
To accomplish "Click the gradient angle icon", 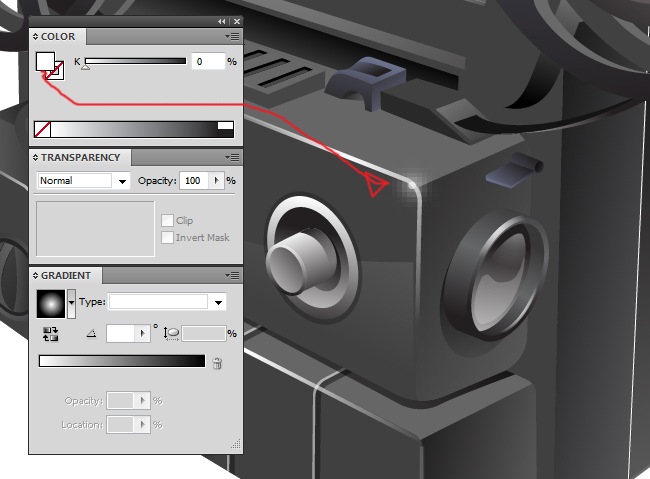I will [x=91, y=333].
